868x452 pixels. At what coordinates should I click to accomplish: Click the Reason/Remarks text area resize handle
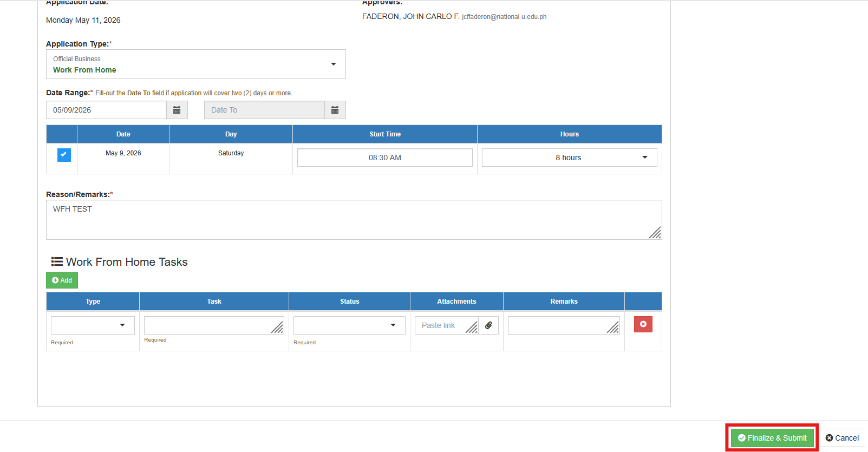[x=655, y=233]
